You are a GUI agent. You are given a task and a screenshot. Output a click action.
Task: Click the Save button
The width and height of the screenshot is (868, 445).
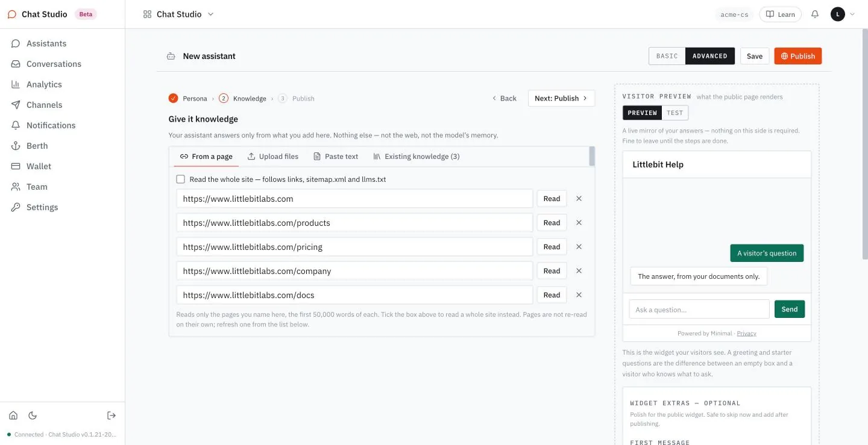click(755, 56)
